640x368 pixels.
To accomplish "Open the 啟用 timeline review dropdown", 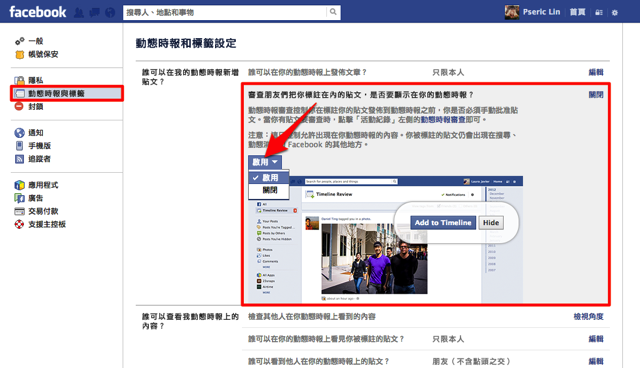I will (265, 162).
